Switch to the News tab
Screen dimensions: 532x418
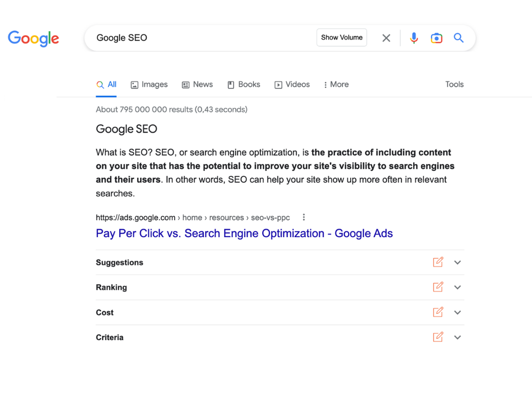pos(198,85)
